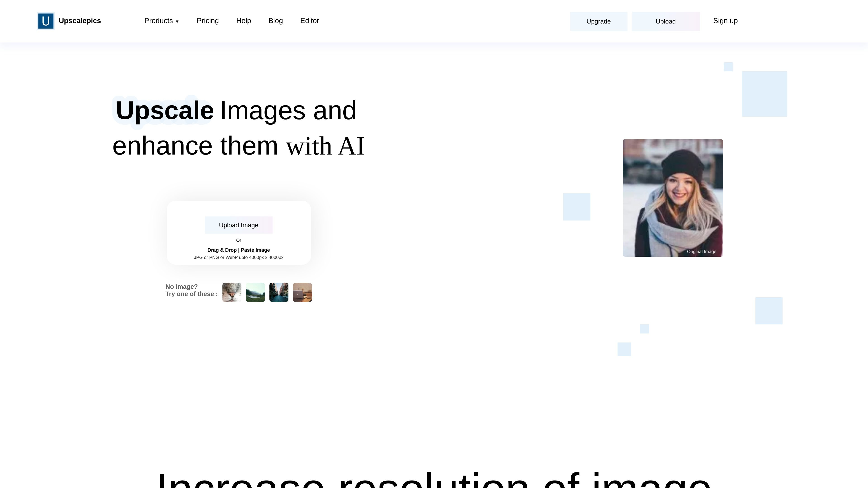The height and width of the screenshot is (488, 868).
Task: Click the woman in beanie preview image
Action: [x=673, y=198]
